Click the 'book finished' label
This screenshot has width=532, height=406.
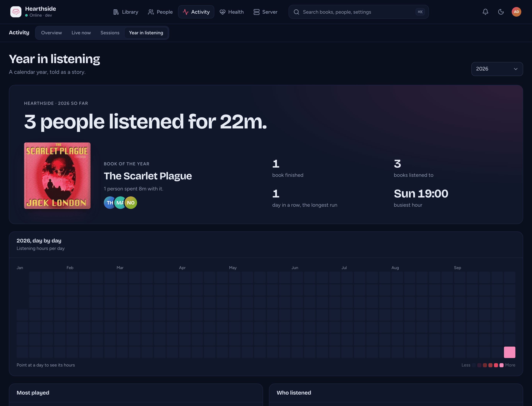[288, 175]
